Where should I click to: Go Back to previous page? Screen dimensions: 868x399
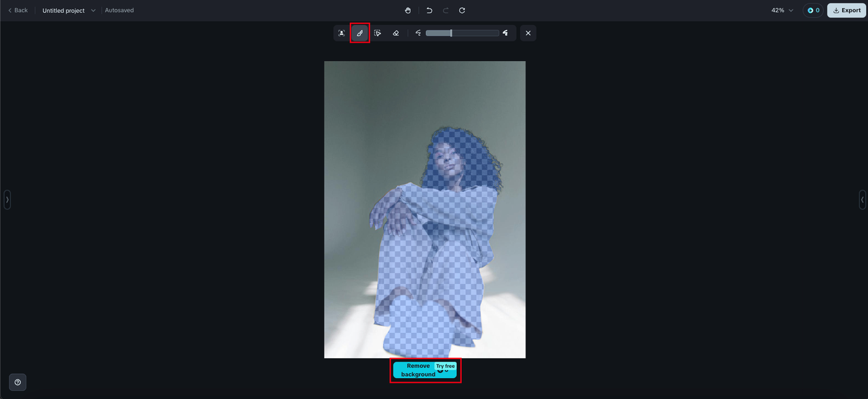18,10
